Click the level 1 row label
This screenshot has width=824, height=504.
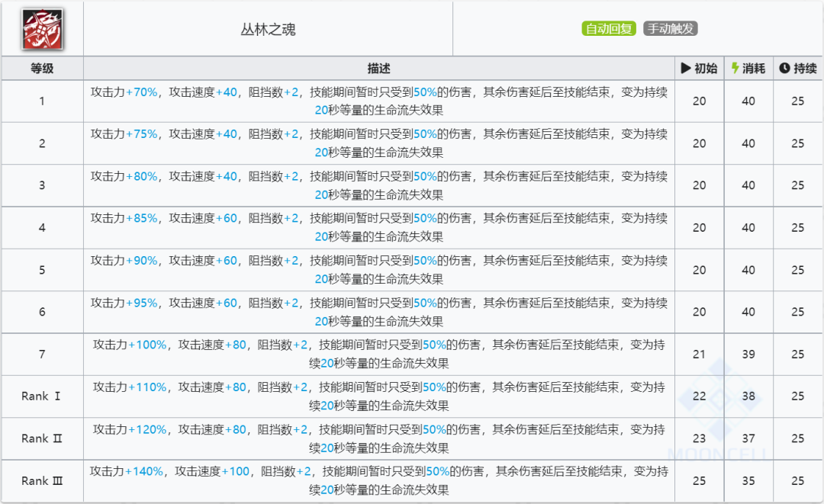42,101
